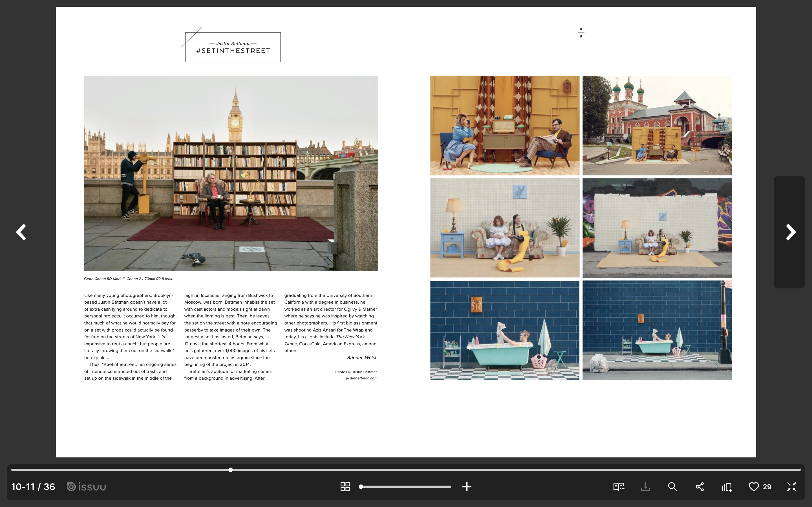Go back to the previous page spread
Image resolution: width=812 pixels, height=507 pixels.
click(x=21, y=232)
